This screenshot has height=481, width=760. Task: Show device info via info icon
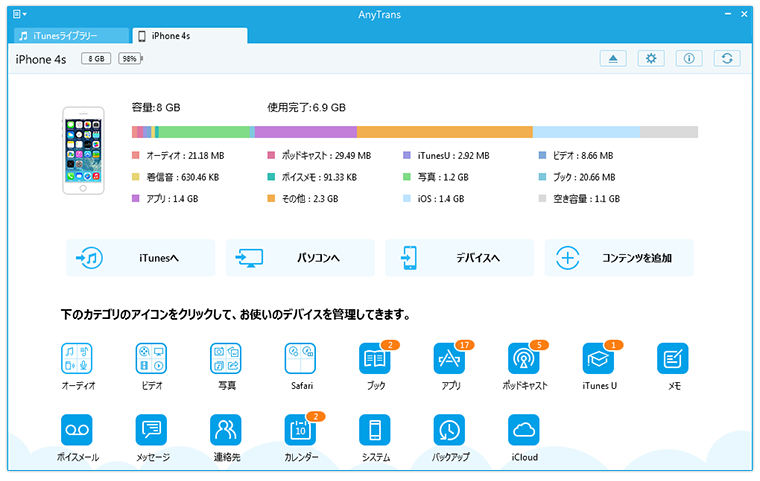tap(689, 59)
